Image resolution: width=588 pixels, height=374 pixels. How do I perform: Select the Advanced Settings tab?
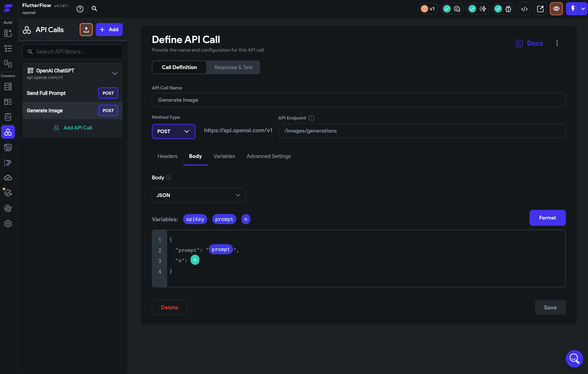(x=269, y=156)
